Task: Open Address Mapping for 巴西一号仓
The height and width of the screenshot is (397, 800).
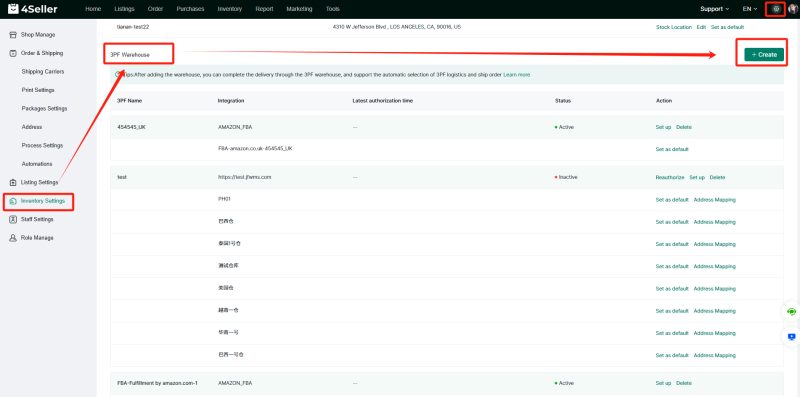Action: tap(714, 355)
